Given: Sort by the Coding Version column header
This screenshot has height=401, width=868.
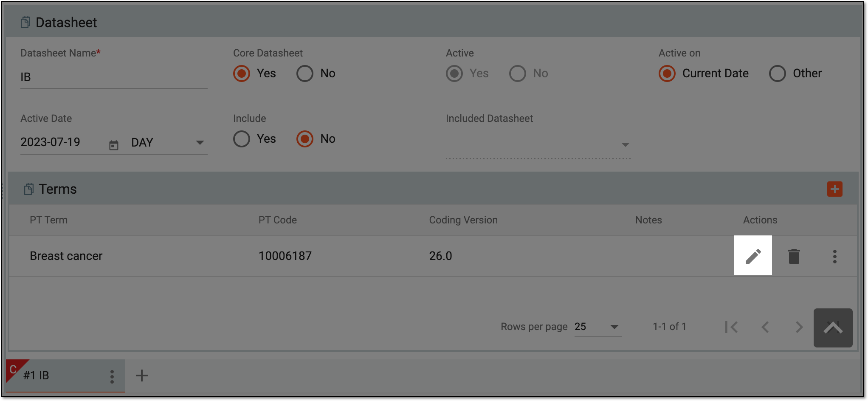Looking at the screenshot, I should (x=463, y=220).
